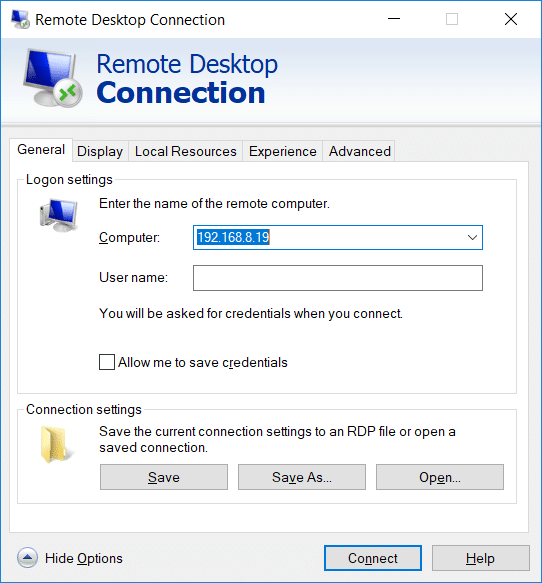This screenshot has height=583, width=542.
Task: Save the current connection settings
Action: (x=164, y=477)
